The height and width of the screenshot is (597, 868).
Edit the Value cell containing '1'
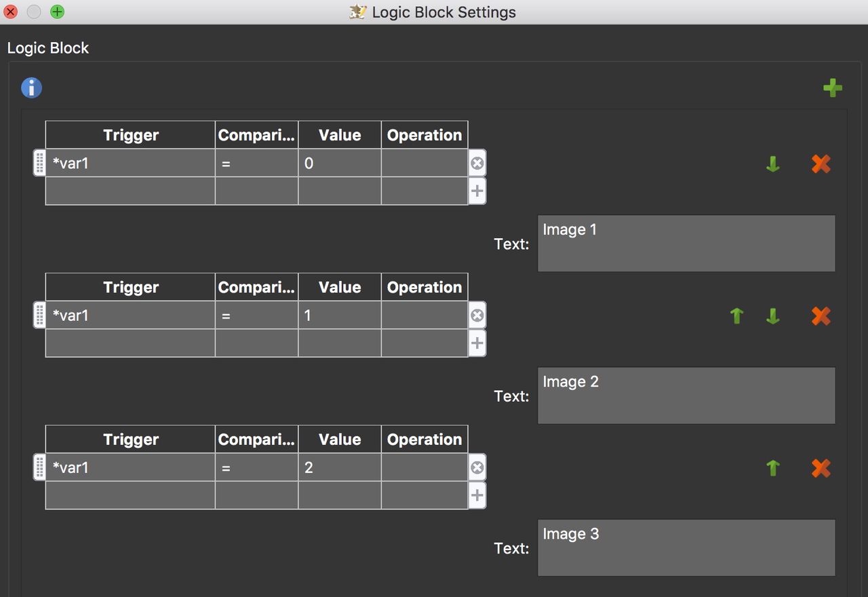pos(339,315)
